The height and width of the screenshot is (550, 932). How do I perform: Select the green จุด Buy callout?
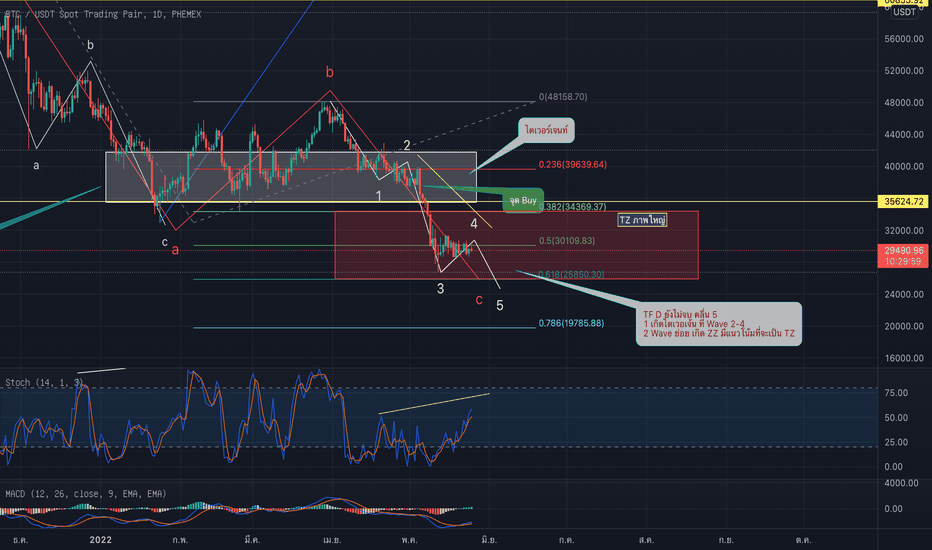coord(523,200)
